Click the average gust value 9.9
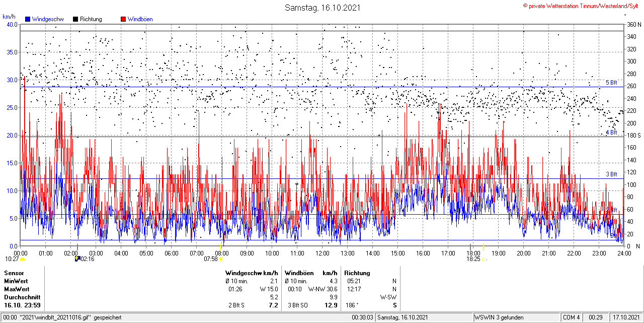This screenshot has width=644, height=323. (x=333, y=297)
